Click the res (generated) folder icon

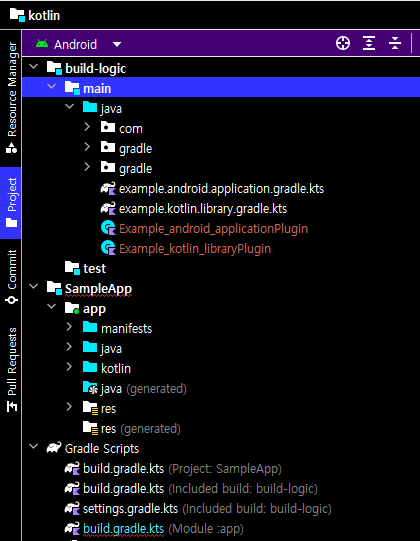pos(90,428)
